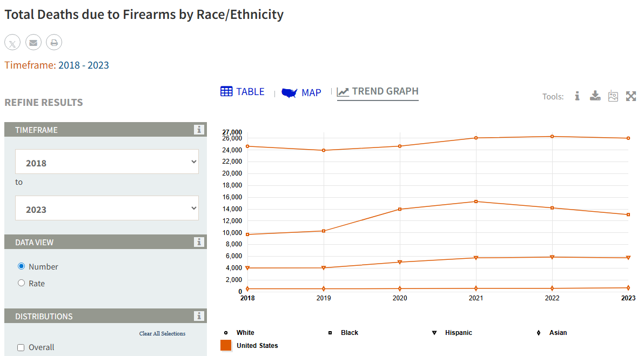Toggle the Hispanic series legend item
644x356 pixels.
pos(452,333)
